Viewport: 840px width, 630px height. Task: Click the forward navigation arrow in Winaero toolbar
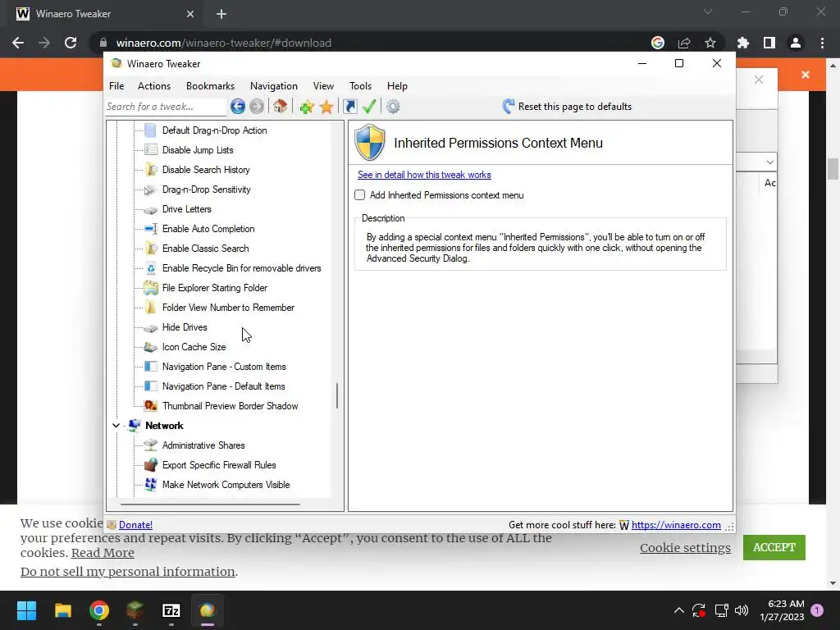[x=257, y=107]
